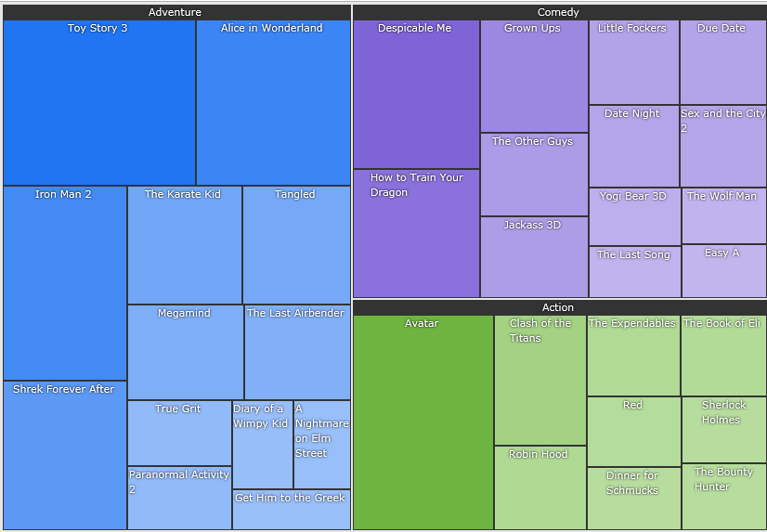Viewport: 767px width, 532px height.
Task: Select the True Grit tile
Action: coord(179,434)
